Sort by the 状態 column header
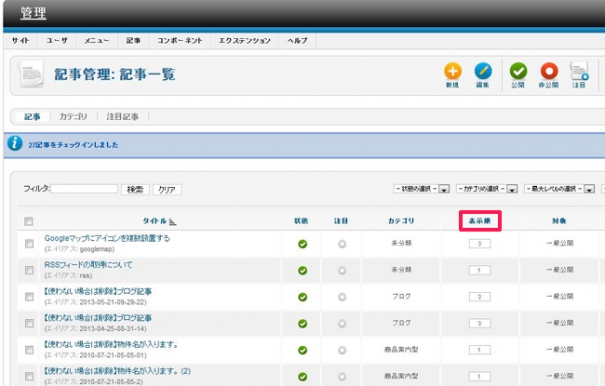 pyautogui.click(x=301, y=221)
